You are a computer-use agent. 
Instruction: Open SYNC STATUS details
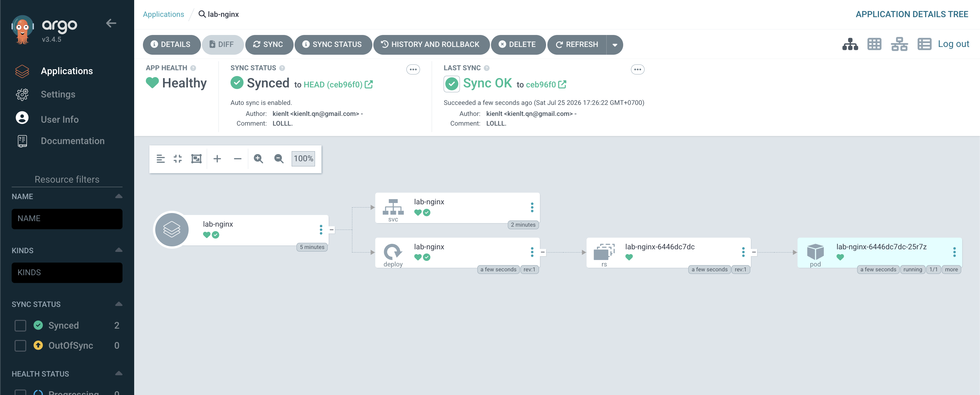coord(333,44)
